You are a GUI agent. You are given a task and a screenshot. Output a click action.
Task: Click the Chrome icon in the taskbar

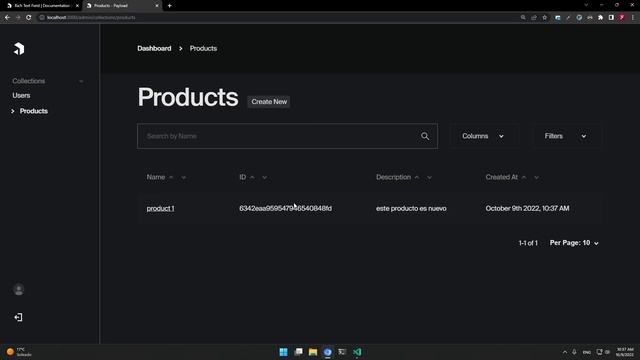point(327,352)
